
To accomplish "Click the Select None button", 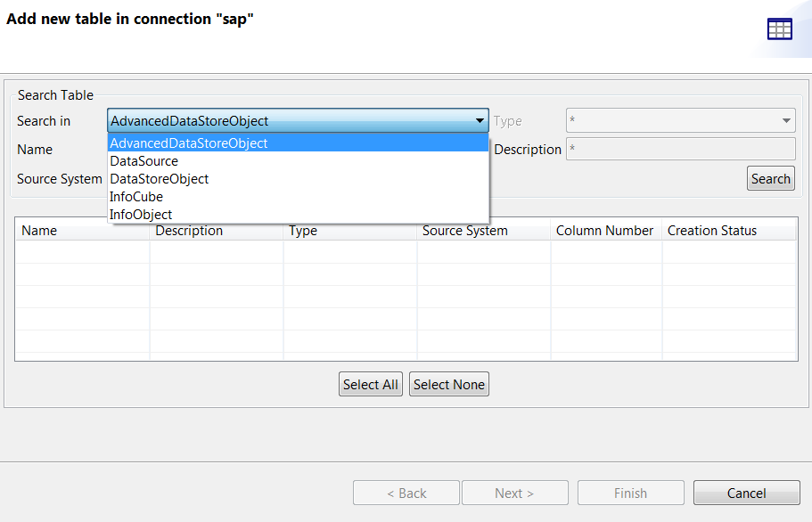I will pos(448,384).
